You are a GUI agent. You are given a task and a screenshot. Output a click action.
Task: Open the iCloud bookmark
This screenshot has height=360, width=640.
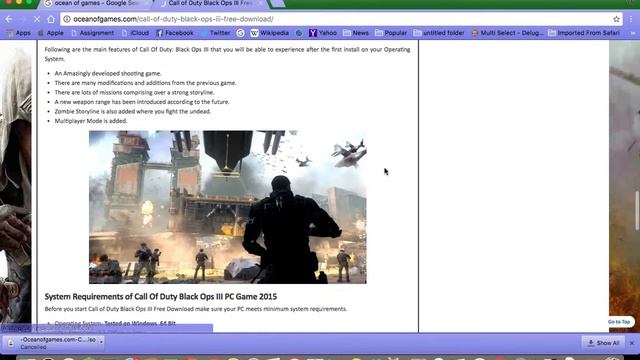point(135,33)
